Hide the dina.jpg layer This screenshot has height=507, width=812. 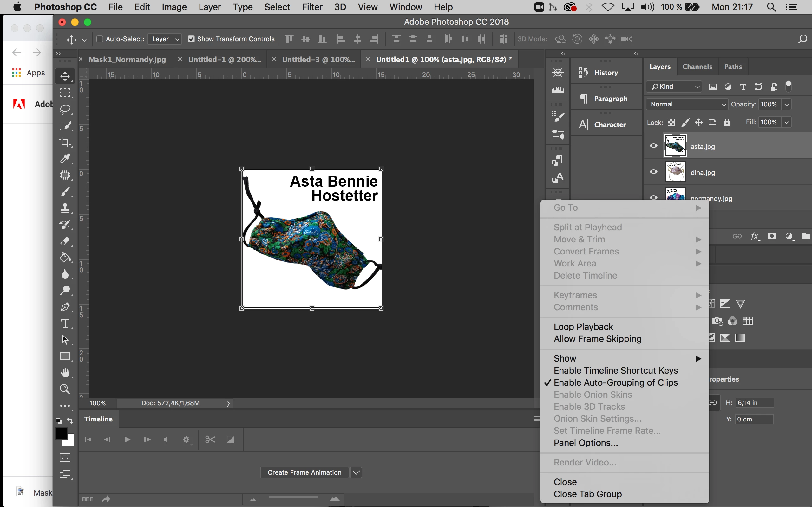(x=653, y=172)
